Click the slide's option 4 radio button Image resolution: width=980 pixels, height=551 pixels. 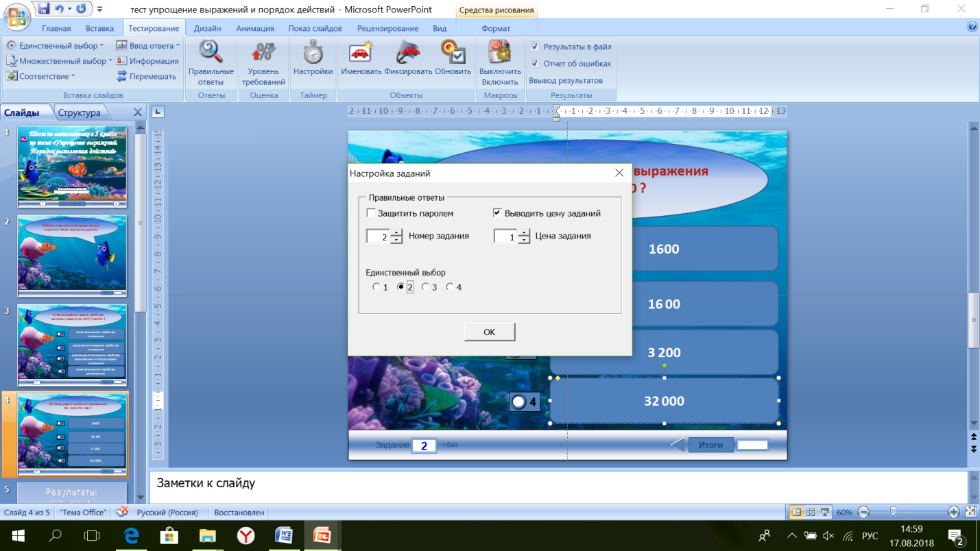click(519, 402)
